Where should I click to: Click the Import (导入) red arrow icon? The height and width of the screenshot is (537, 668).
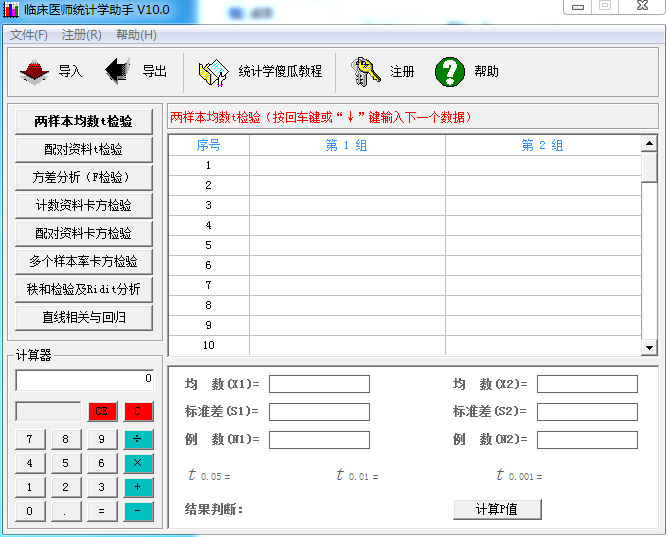click(35, 72)
